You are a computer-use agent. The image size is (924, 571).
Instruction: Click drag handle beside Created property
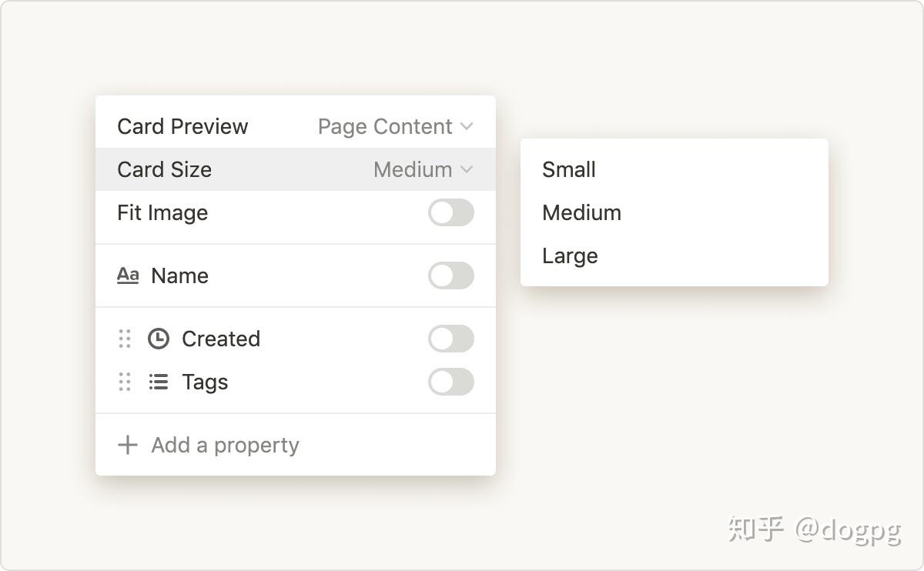[125, 339]
